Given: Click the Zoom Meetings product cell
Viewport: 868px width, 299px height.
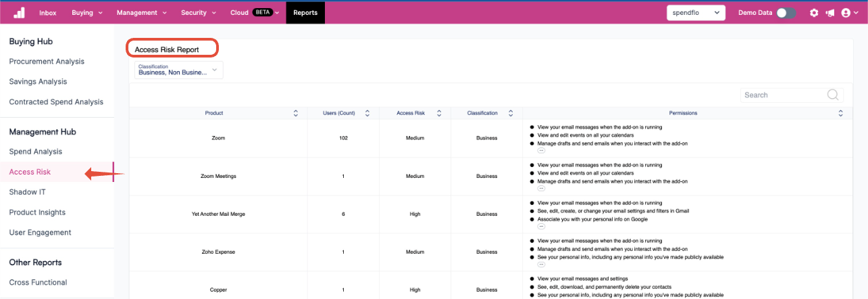Looking at the screenshot, I should coord(218,176).
